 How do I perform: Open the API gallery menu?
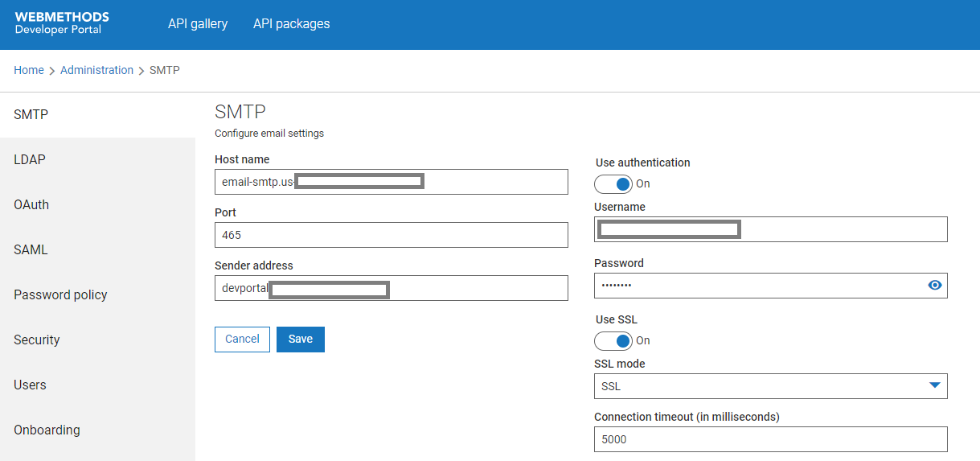tap(198, 24)
